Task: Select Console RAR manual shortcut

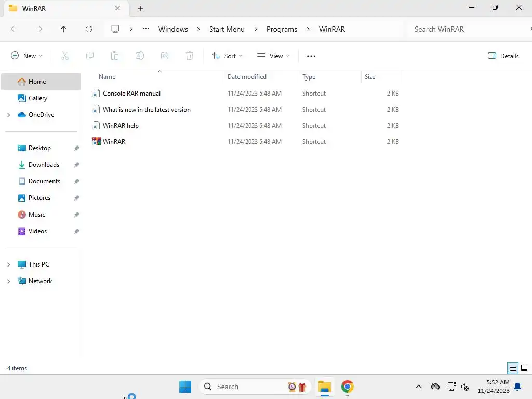Action: 131,94
